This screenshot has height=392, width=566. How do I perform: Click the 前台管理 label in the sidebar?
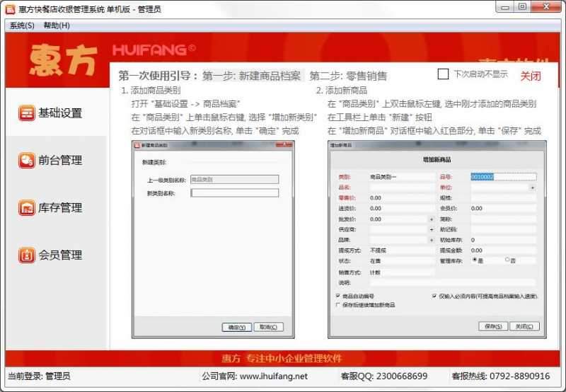(60, 160)
